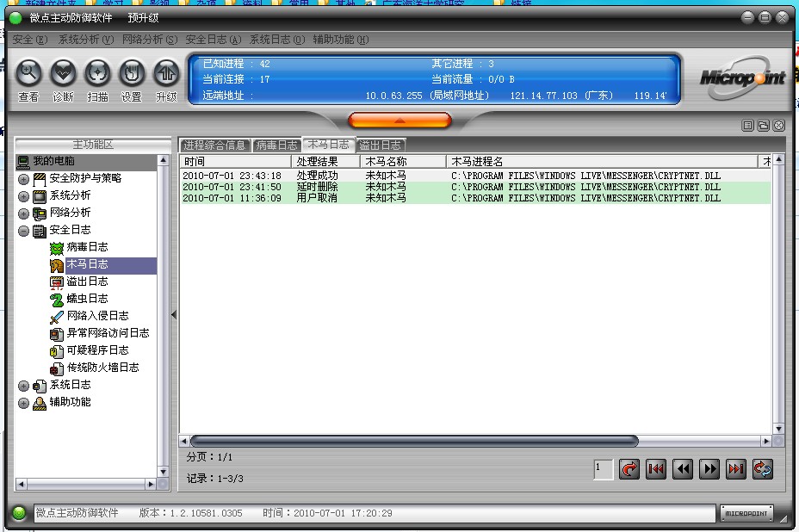Viewport: 799px width, 532px height.
Task: Click the 预升级 title bar label
Action: pyautogui.click(x=143, y=18)
